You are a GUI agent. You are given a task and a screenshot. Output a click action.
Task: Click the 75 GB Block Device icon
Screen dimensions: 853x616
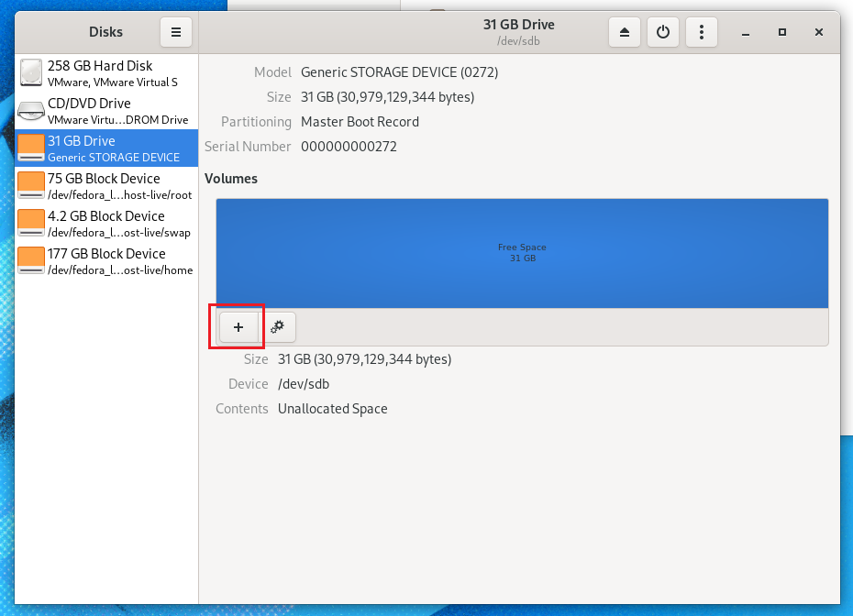click(30, 185)
